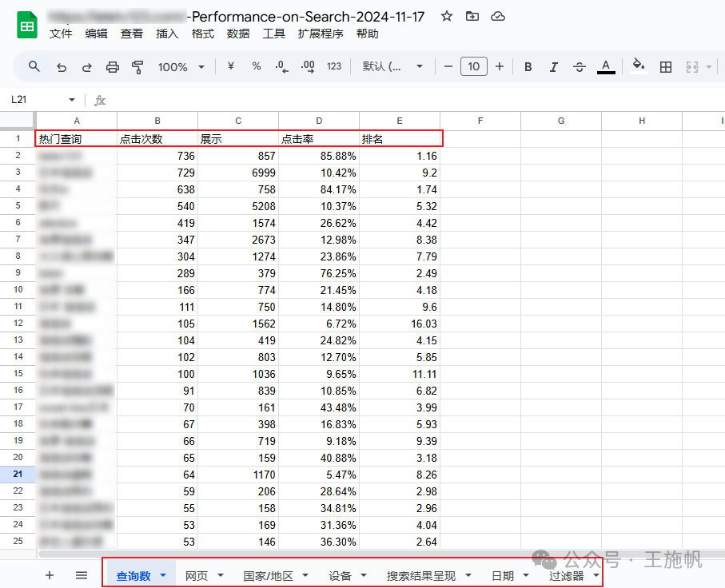This screenshot has height=588, width=725.
Task: Open the Google Sheets home icon
Action: [27, 25]
